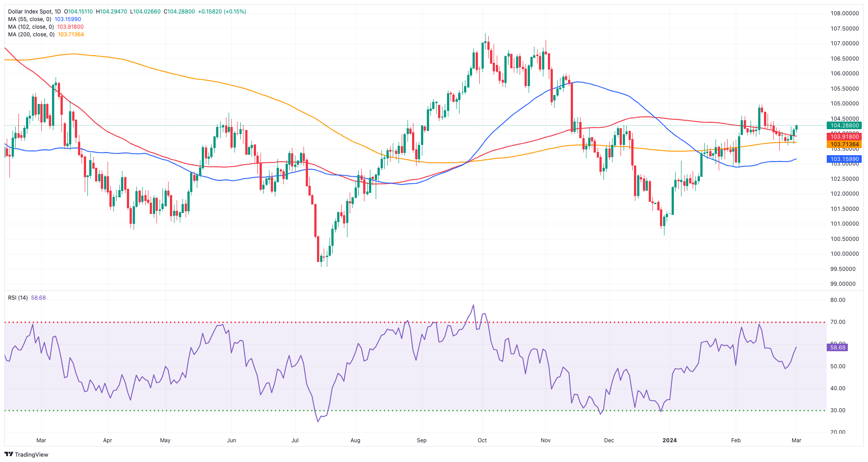Click the 108.00000 price axis label
This screenshot has width=868, height=462.
[x=844, y=13]
